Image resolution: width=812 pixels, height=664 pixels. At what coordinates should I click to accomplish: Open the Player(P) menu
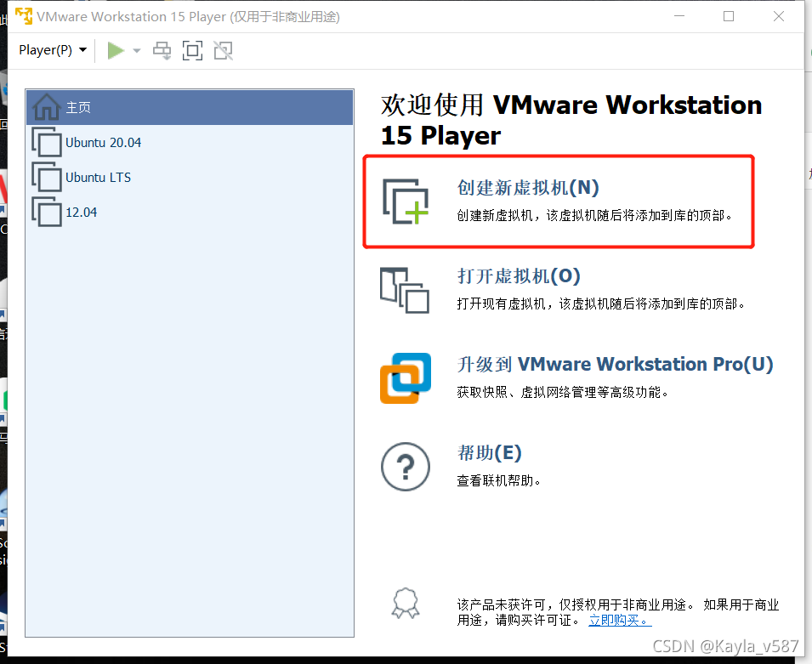point(53,50)
